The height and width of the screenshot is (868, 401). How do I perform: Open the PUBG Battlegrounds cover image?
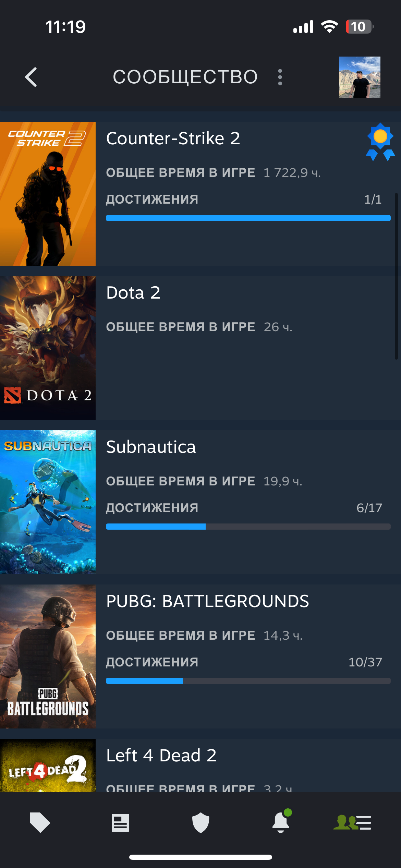coord(48,656)
